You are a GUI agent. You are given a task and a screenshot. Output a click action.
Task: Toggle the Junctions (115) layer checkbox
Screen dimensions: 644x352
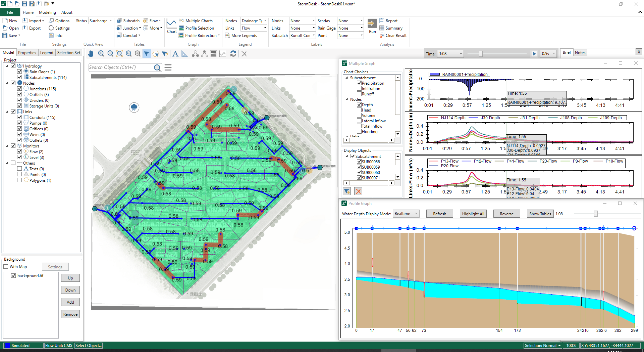20,89
